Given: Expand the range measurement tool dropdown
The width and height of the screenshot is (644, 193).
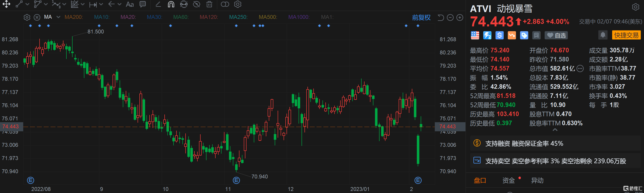Looking at the screenshot, I should tap(83, 4).
